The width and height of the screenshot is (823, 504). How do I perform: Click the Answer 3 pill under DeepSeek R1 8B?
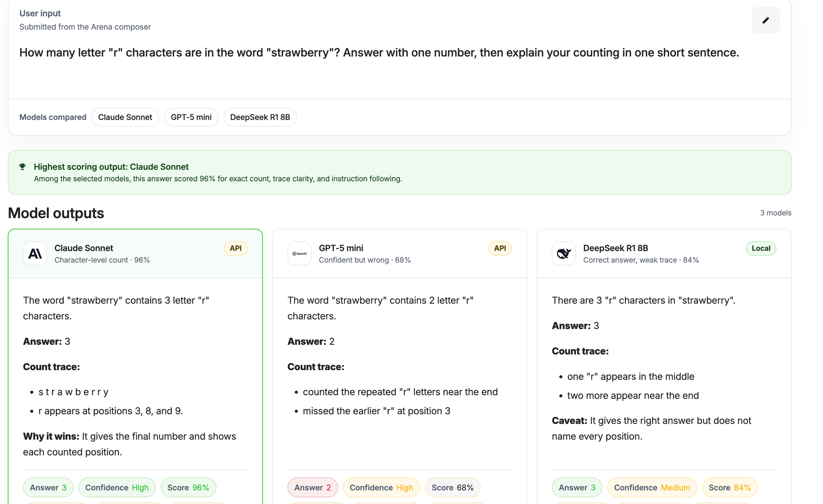[x=577, y=487]
